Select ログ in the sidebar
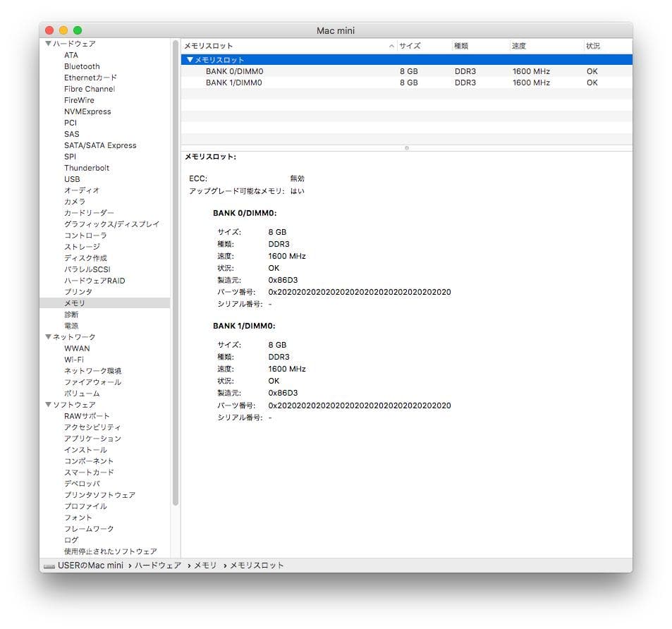 coord(71,540)
